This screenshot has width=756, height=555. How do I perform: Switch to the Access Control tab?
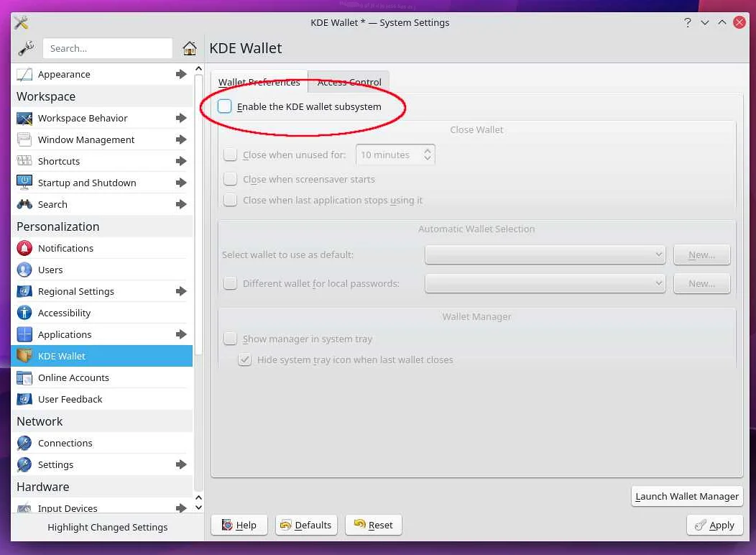click(x=349, y=81)
